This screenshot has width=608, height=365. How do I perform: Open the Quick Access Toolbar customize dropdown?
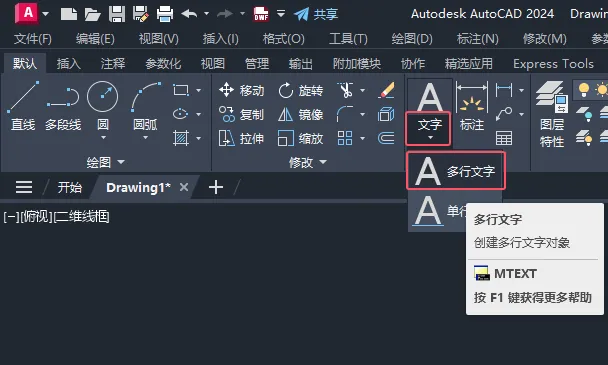(x=281, y=14)
